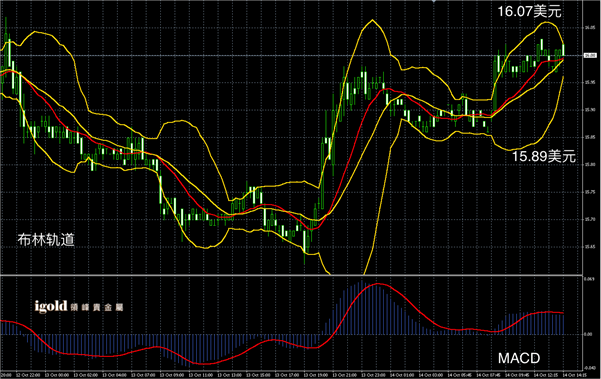601x379 pixels.
Task: Click the 14 Oct 01:00 time axis label
Action: click(401, 374)
